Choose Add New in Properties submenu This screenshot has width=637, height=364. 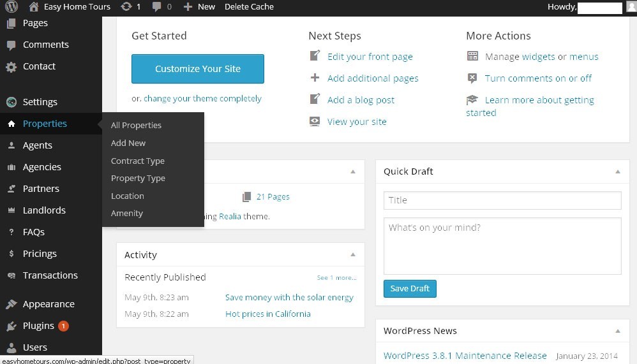click(128, 143)
